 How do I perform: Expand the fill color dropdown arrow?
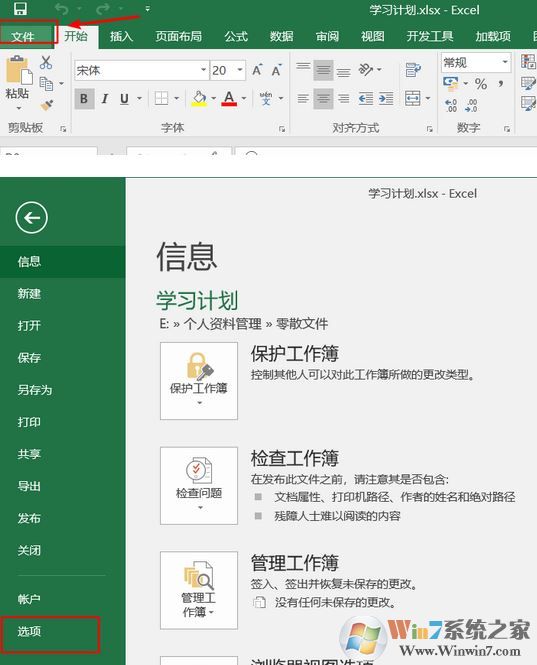(213, 99)
